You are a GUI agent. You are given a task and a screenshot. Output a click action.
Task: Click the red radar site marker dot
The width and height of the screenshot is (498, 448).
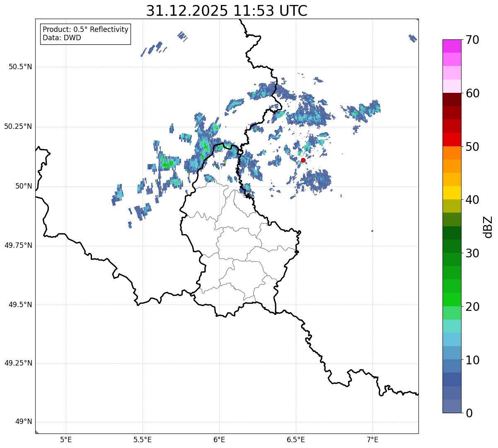303,160
